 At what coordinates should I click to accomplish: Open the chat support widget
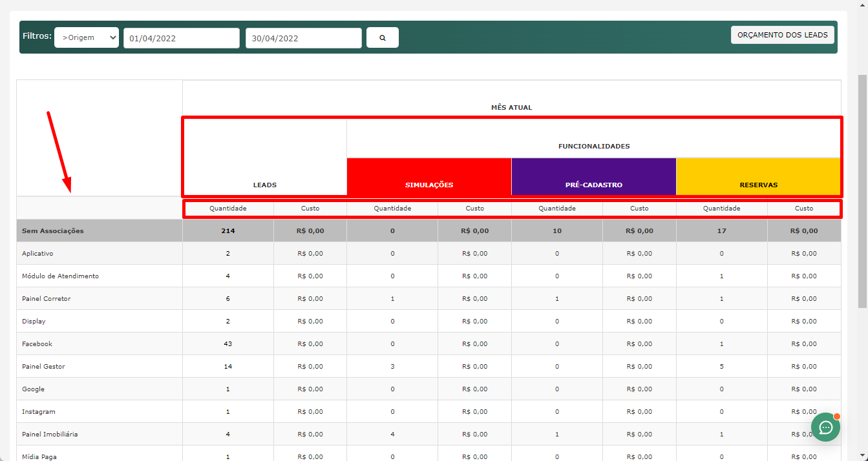coord(825,427)
